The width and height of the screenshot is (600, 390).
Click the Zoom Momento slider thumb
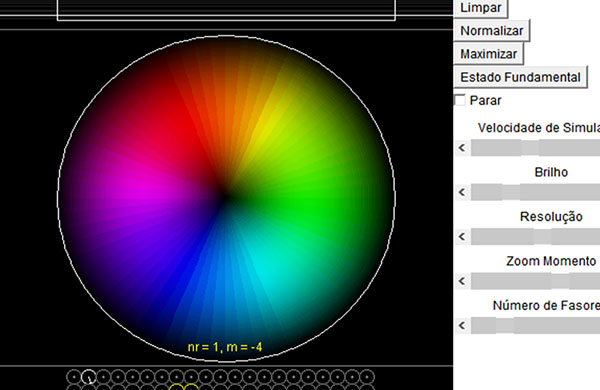coord(561,281)
